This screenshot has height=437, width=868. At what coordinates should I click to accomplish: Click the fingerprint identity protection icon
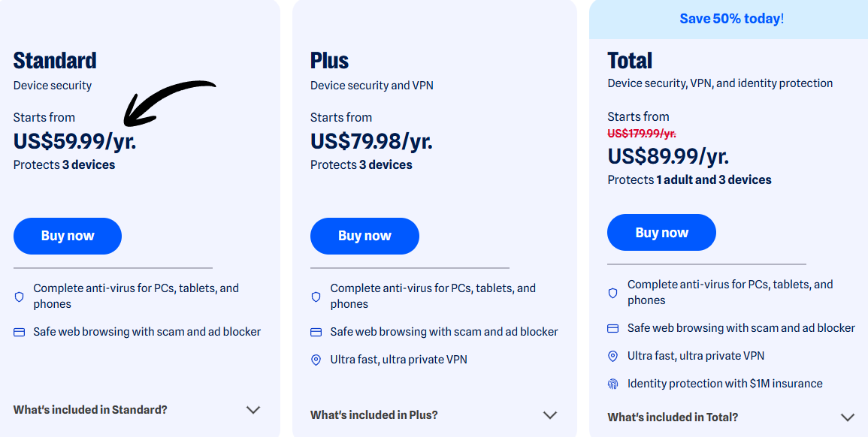pyautogui.click(x=612, y=383)
